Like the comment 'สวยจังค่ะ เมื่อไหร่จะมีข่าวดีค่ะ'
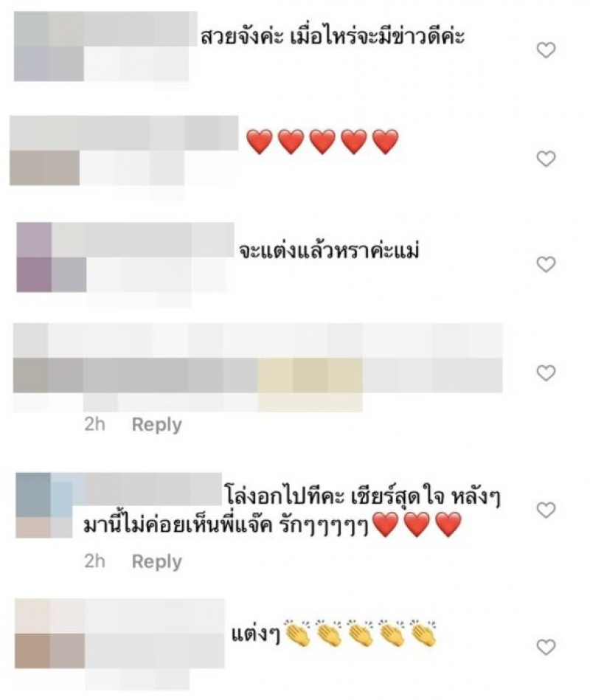This screenshot has height=700, width=590. pyautogui.click(x=545, y=50)
